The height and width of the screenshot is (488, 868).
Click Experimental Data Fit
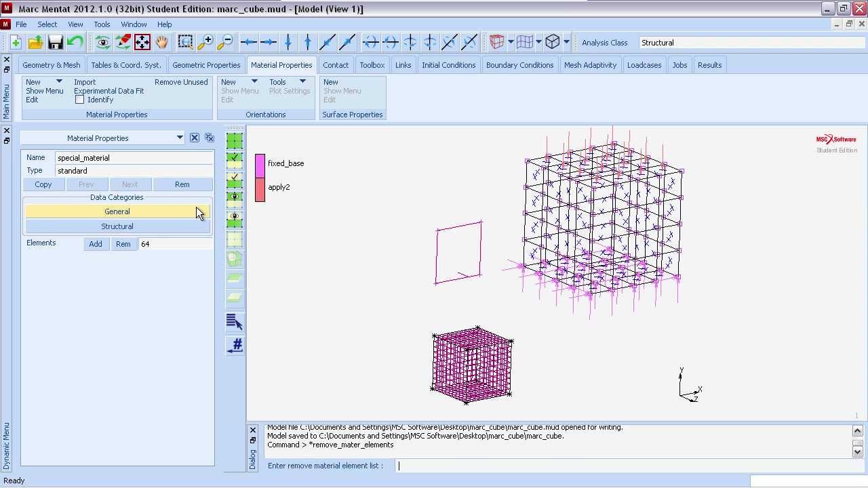click(x=108, y=91)
